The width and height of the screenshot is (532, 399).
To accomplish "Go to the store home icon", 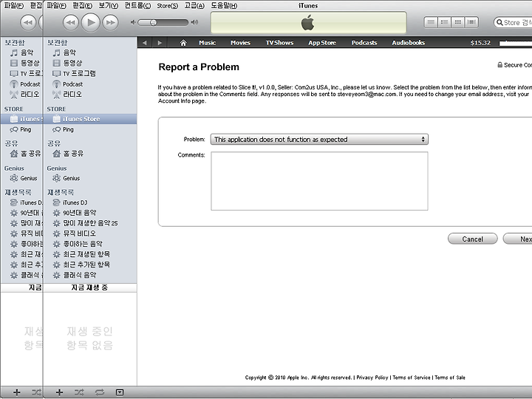I will tap(183, 43).
